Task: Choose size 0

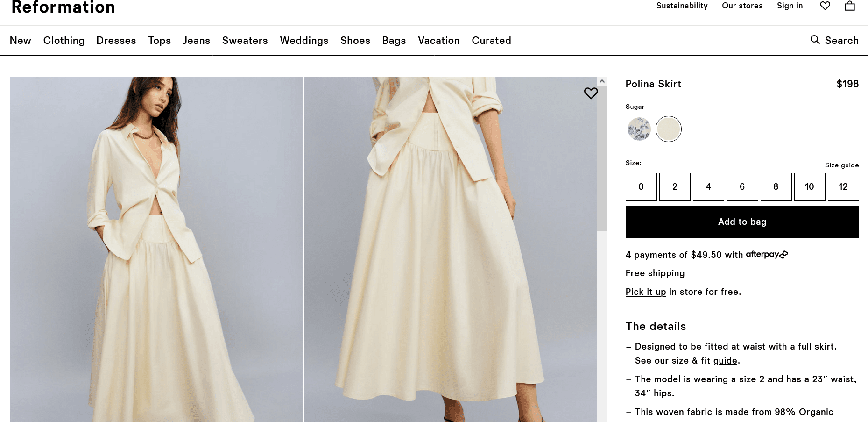Action: pos(641,187)
